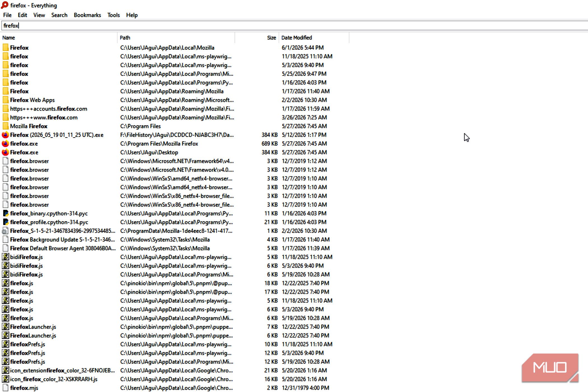Screen dimensions: 588x392
Task: Click the 689 KB size cell
Action: (x=270, y=144)
